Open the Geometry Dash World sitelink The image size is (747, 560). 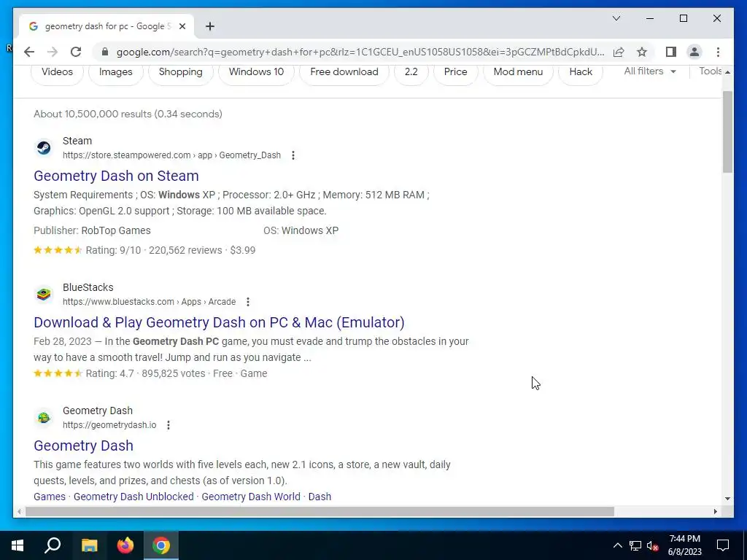coord(251,497)
